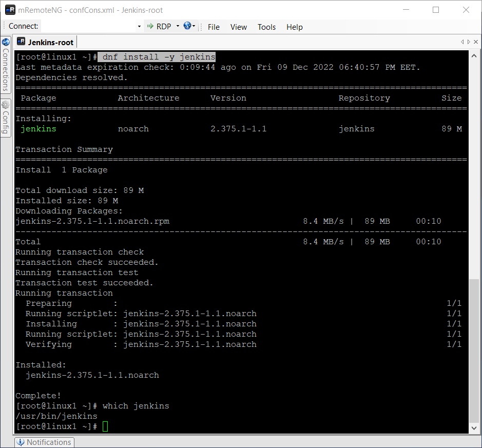Click the 'Install 1 Package' line

click(x=62, y=170)
